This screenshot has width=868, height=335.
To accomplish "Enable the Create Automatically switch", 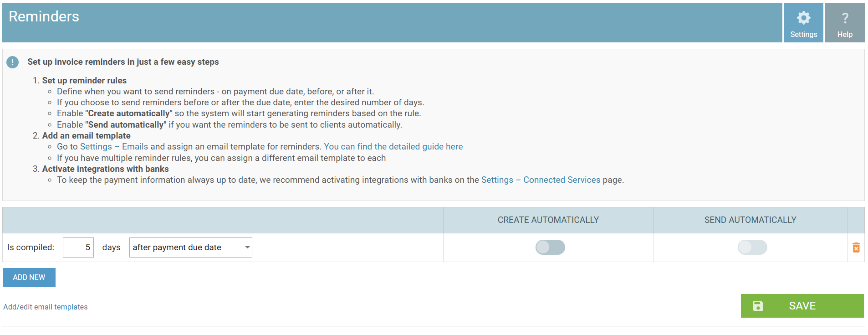I will coord(550,247).
